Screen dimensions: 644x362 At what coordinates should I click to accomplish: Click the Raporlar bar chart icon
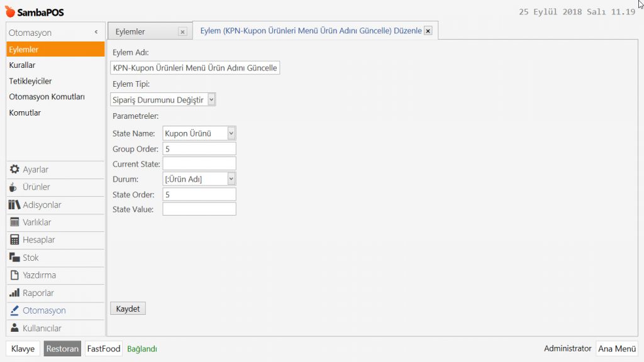coord(14,293)
